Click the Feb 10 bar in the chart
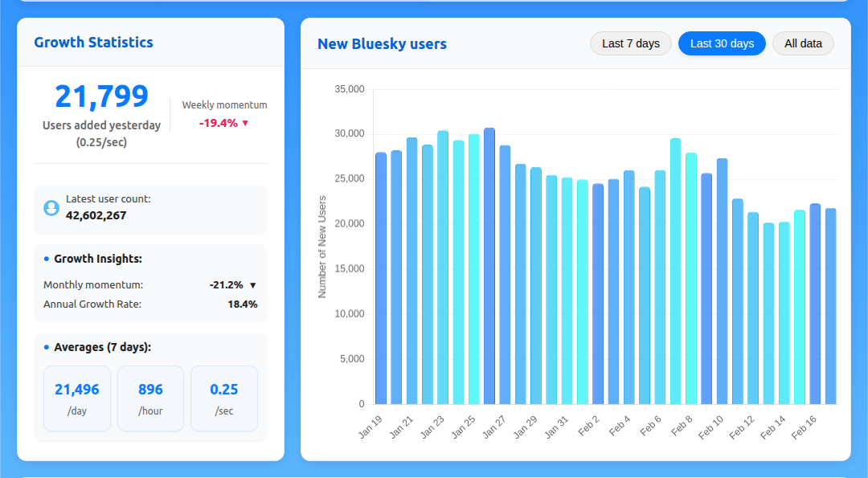Image resolution: width=868 pixels, height=478 pixels. (722, 281)
